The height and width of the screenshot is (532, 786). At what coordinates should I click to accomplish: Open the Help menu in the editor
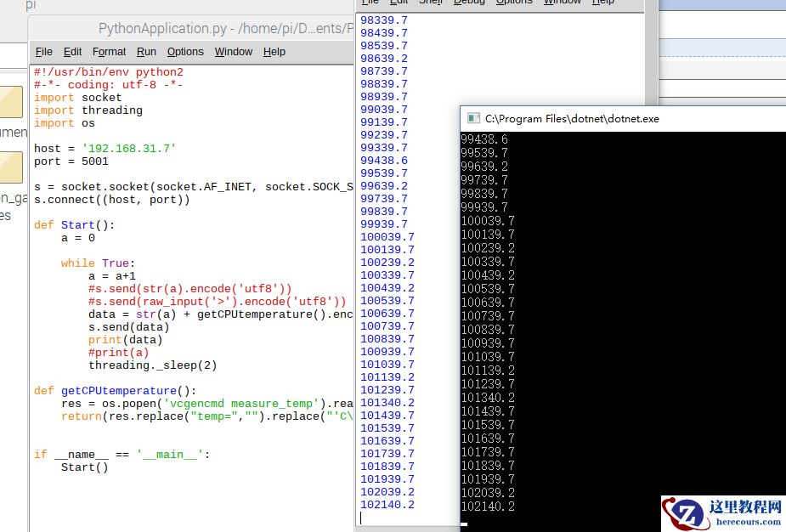(274, 52)
